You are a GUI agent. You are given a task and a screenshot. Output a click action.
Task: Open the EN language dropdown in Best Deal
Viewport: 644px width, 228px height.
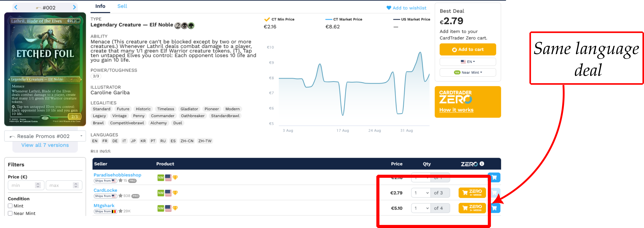467,62
